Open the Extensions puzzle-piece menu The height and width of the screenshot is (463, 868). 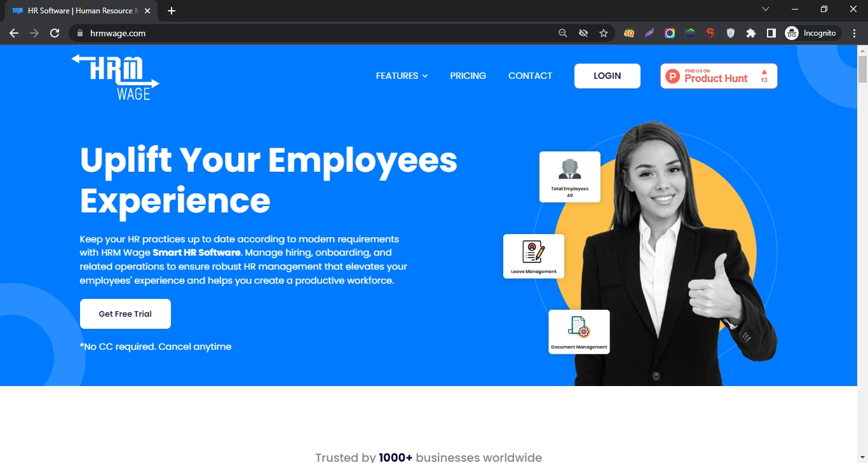[x=751, y=33]
